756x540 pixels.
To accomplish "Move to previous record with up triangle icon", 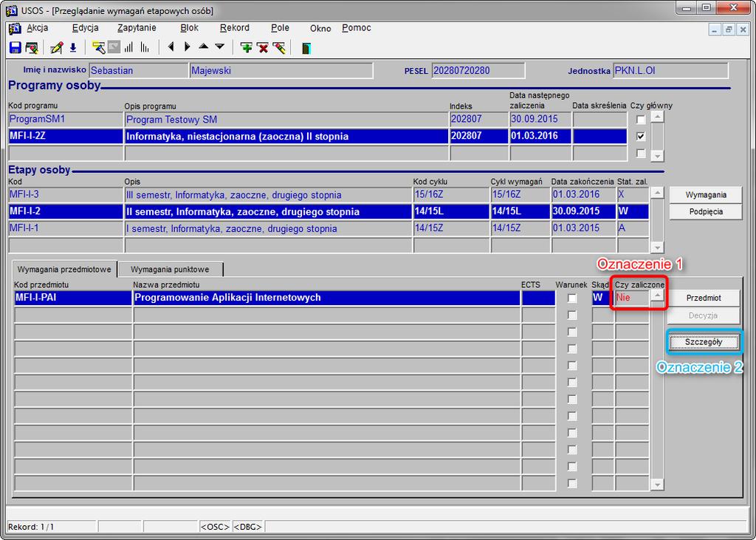I will click(204, 47).
